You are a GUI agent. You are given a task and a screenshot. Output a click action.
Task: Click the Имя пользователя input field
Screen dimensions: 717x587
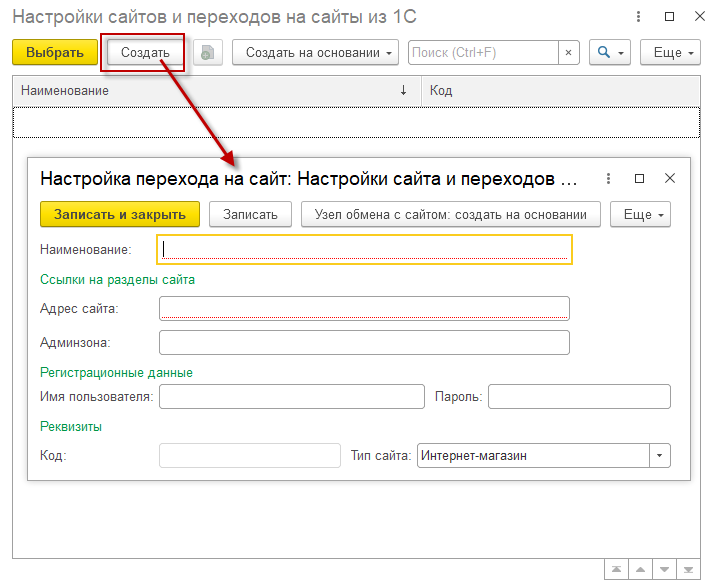coord(292,396)
